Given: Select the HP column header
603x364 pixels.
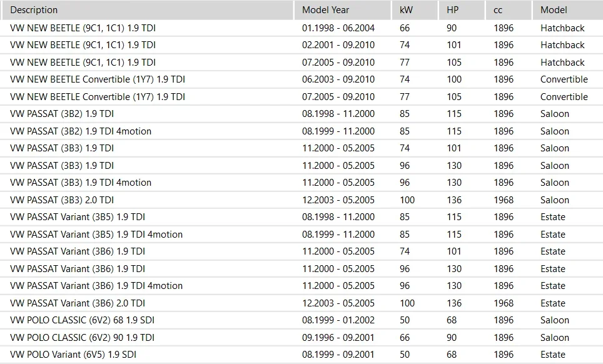Looking at the screenshot, I should point(462,10).
